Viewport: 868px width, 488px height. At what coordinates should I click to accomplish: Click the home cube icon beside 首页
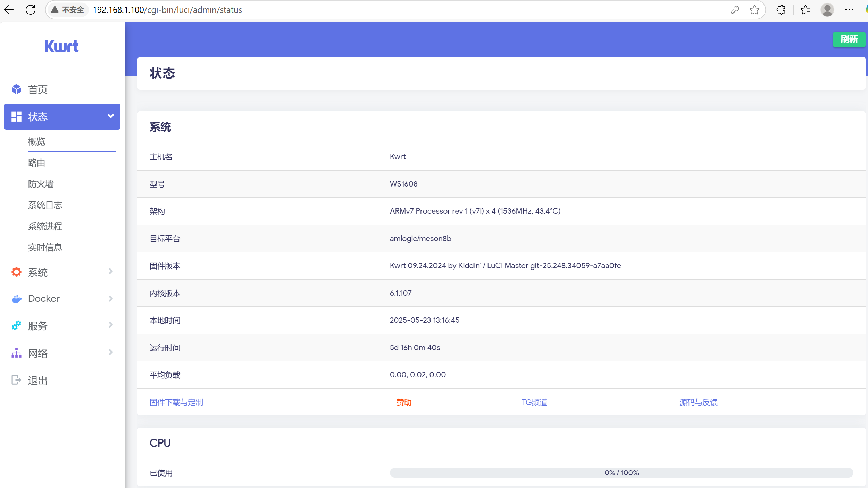(16, 89)
